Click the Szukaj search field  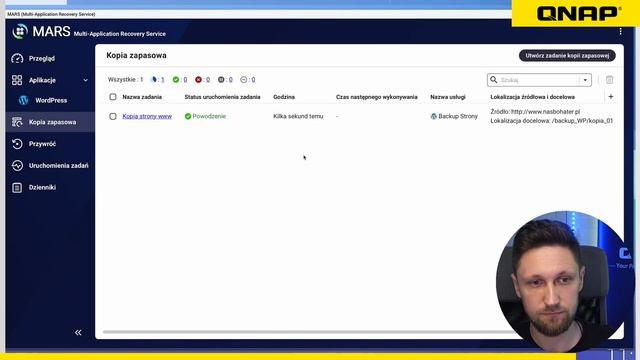pyautogui.click(x=538, y=80)
